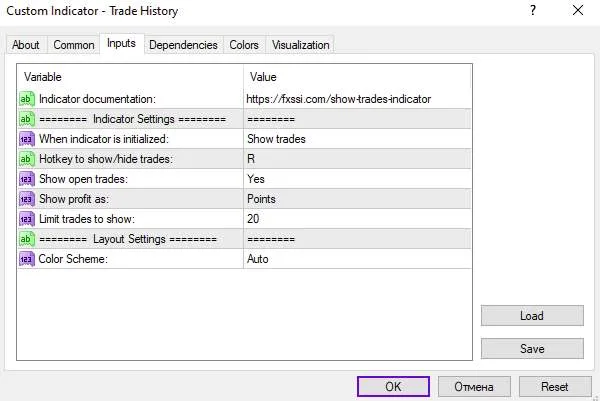Image resolution: width=600 pixels, height=401 pixels.
Task: Switch to the Colors tab
Action: point(244,45)
